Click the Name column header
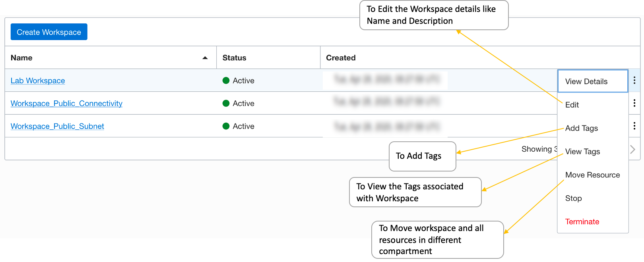 21,58
